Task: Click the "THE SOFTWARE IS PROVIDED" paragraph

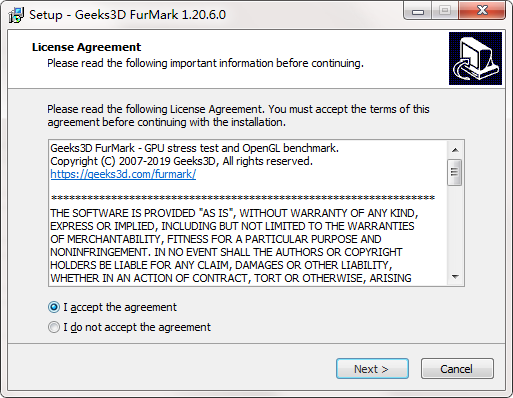Action: [x=234, y=246]
